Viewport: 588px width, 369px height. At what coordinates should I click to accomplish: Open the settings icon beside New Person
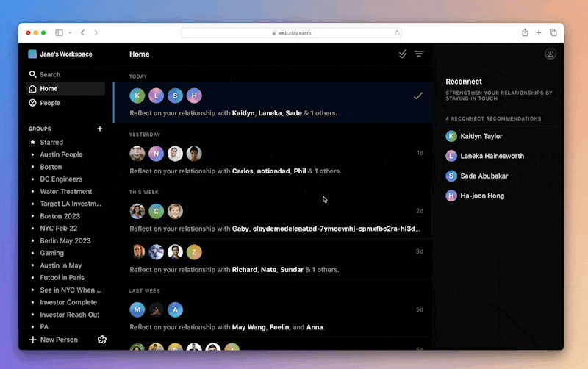[102, 340]
